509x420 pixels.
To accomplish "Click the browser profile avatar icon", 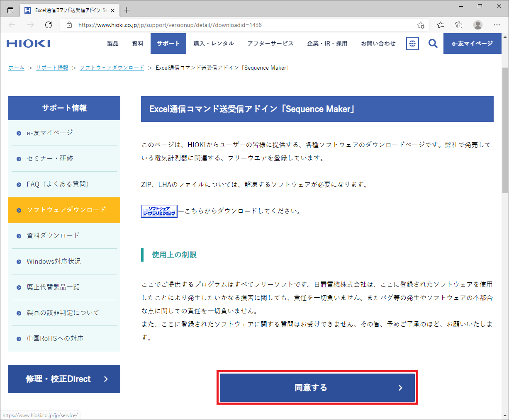I will coord(477,25).
